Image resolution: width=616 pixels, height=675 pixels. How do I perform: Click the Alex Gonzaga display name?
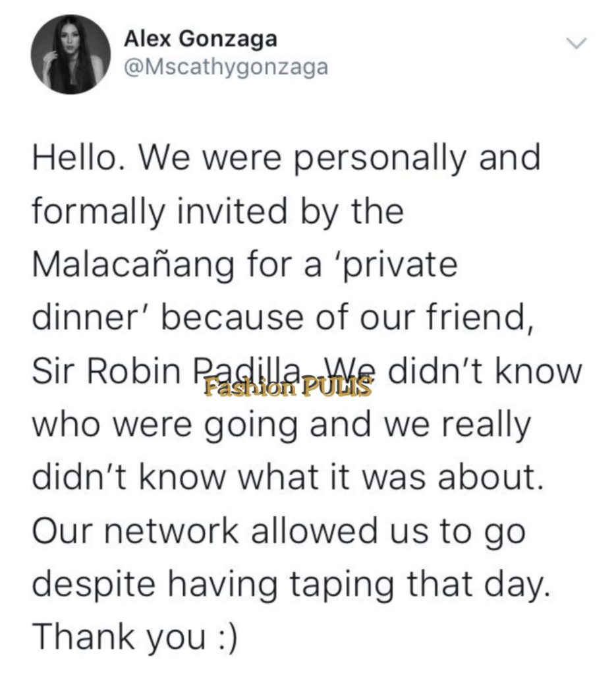[200, 40]
